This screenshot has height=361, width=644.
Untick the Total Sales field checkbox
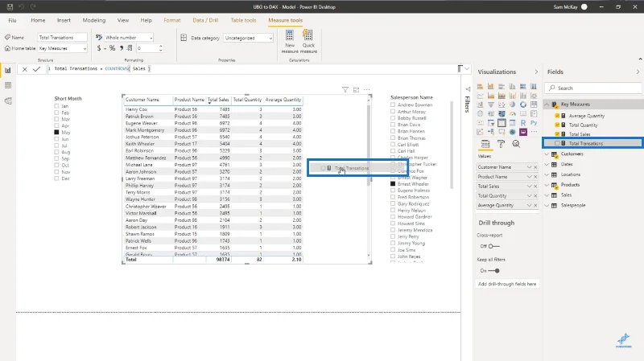tap(557, 134)
